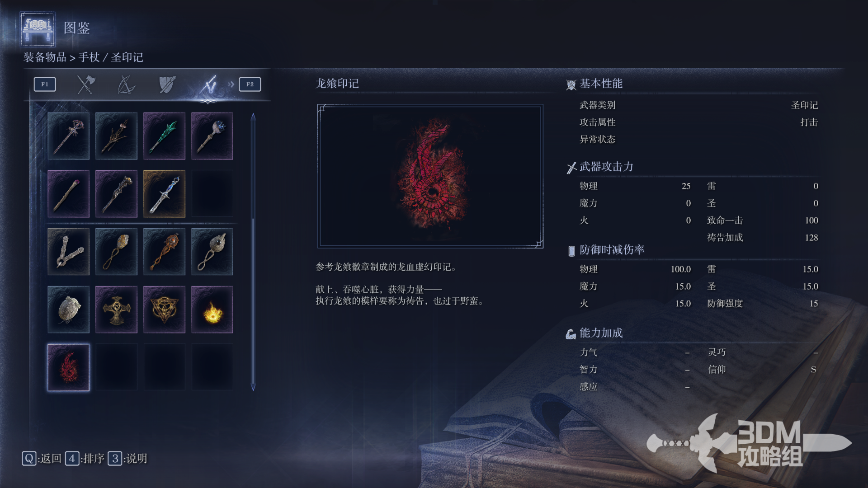Viewport: 868px width, 488px height.
Task: Click the scrollbar up arrow
Action: (253, 117)
